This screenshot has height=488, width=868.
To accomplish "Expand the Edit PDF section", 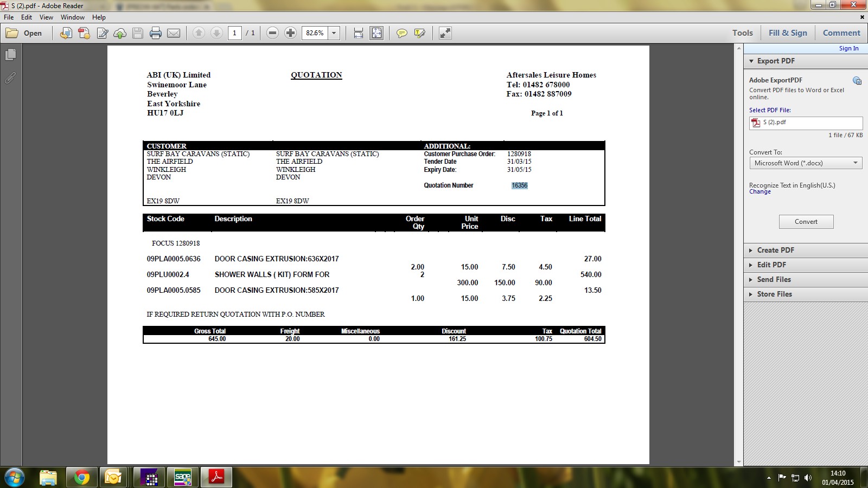I will point(805,265).
